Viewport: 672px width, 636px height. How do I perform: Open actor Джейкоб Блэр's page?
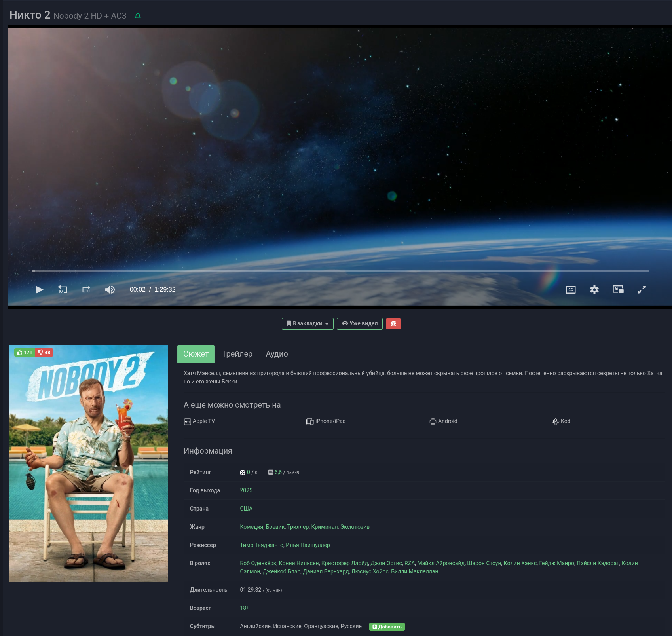coord(282,571)
